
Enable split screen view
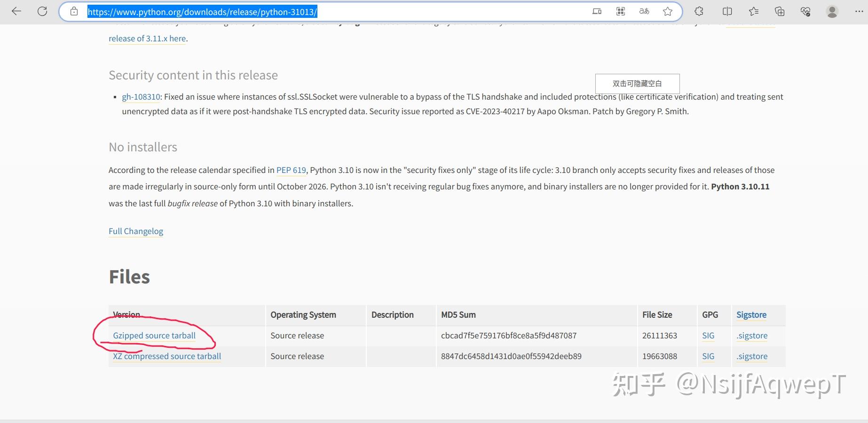(727, 11)
